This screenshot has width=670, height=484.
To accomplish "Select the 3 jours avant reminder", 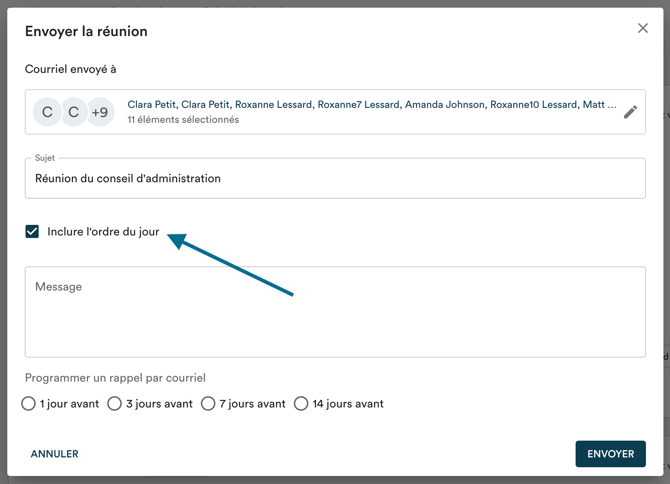I will [115, 404].
